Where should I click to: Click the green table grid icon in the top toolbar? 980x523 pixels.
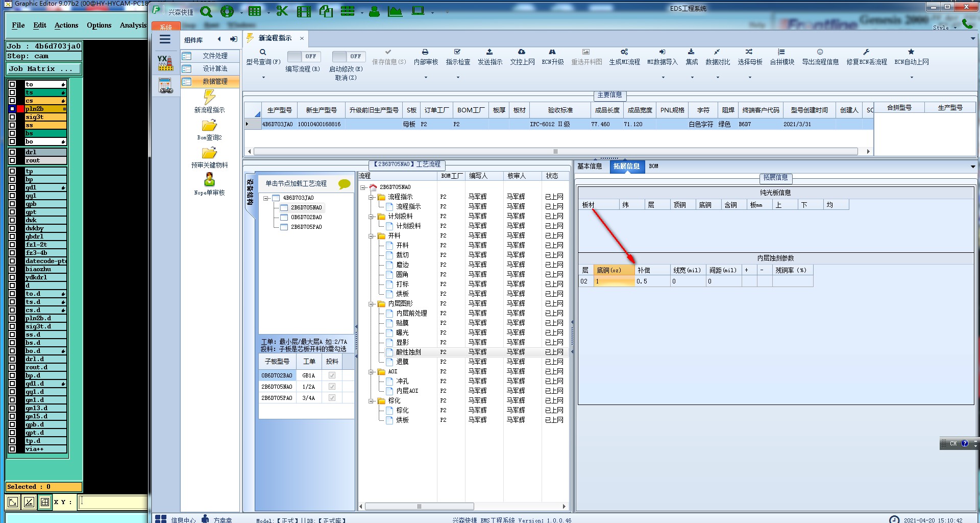[254, 11]
